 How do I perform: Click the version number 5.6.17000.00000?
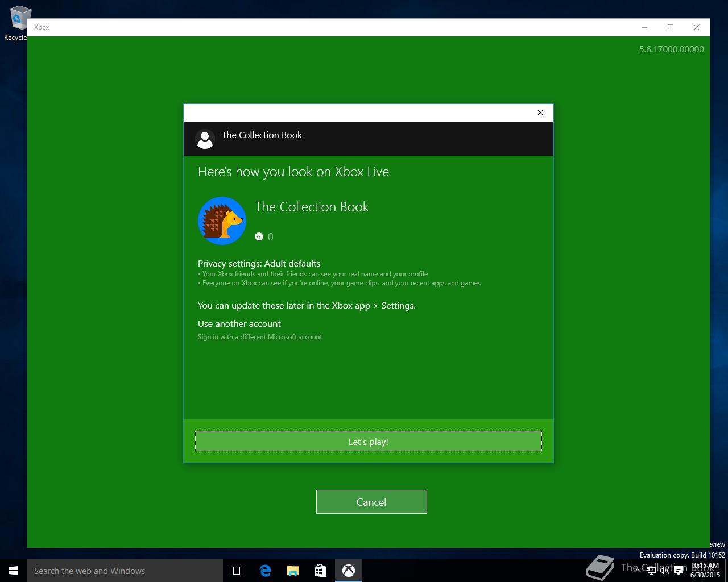(672, 49)
